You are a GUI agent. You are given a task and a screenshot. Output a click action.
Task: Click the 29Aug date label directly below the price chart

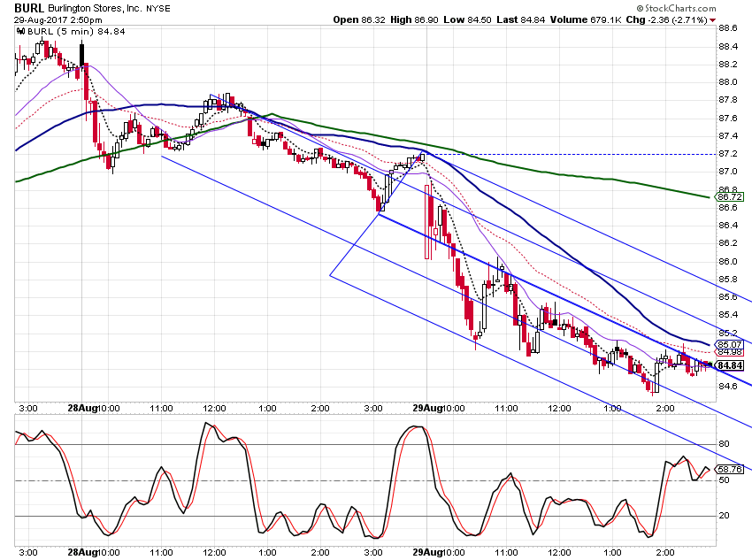click(428, 408)
